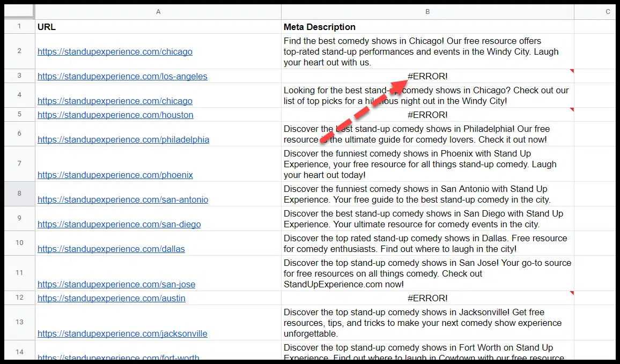Click the philadelphia URL link
The image size is (620, 364).
(123, 140)
